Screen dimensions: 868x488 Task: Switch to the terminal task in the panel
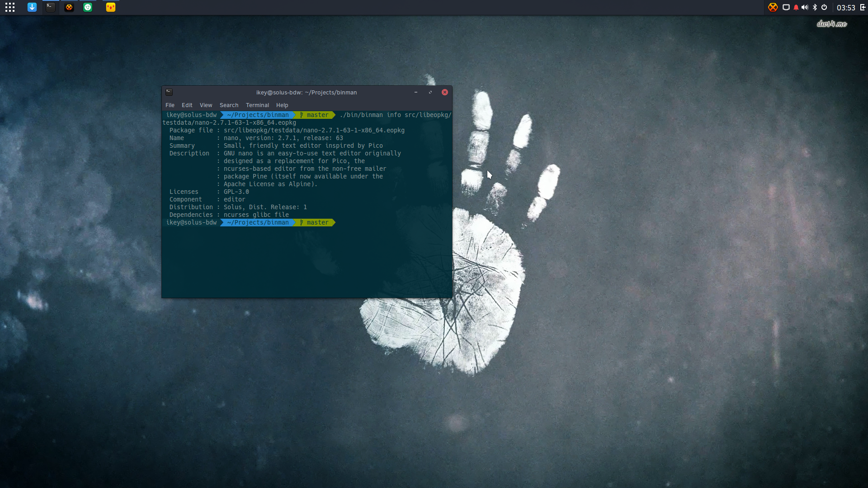51,7
